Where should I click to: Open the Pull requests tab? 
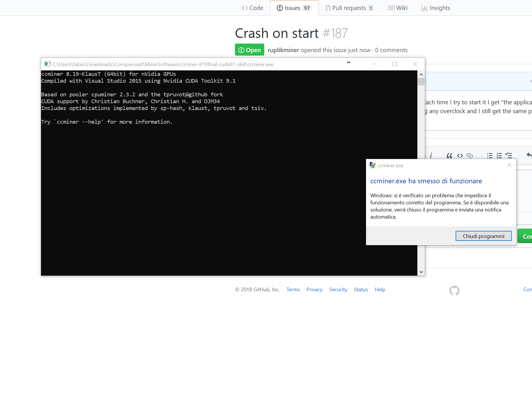[x=350, y=8]
